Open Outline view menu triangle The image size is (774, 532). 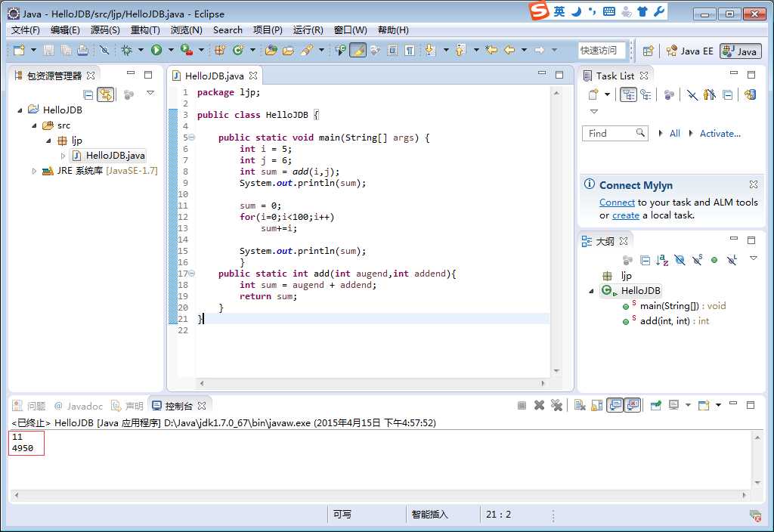(x=754, y=258)
